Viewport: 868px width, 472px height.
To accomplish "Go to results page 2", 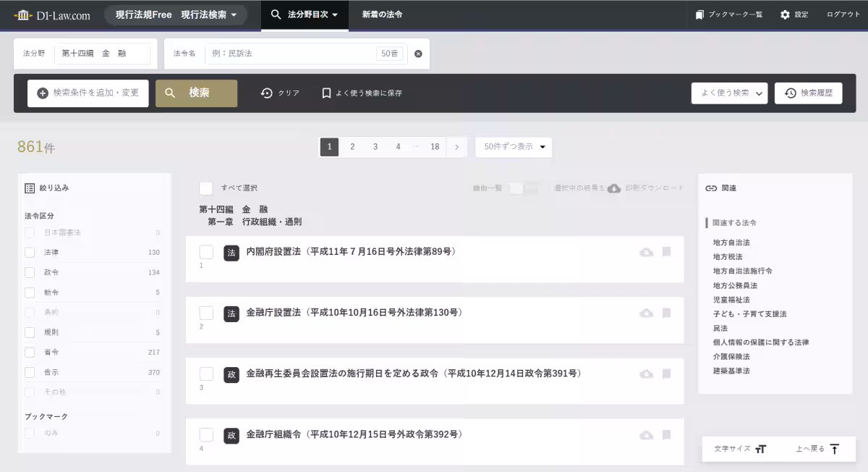I will click(352, 147).
